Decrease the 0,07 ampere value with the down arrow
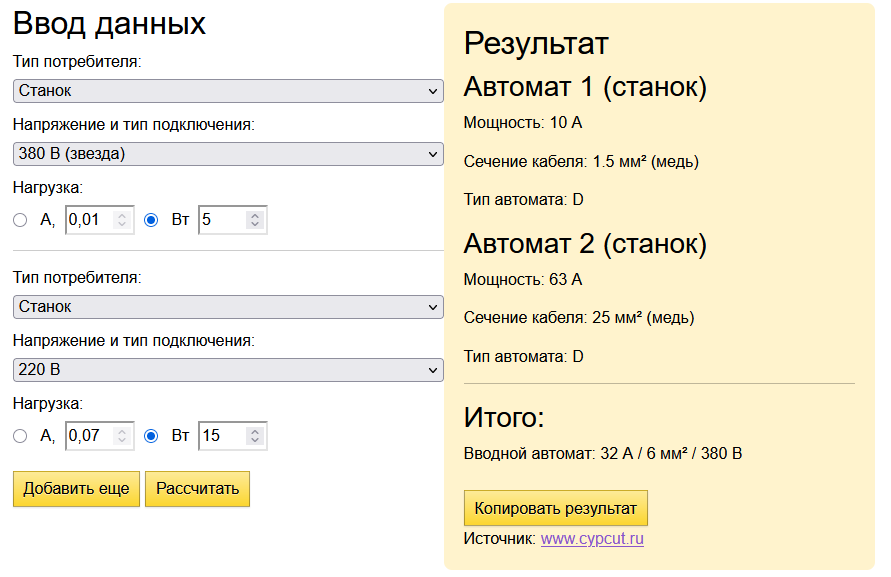Screen dimensions: 891x577 click(x=122, y=441)
